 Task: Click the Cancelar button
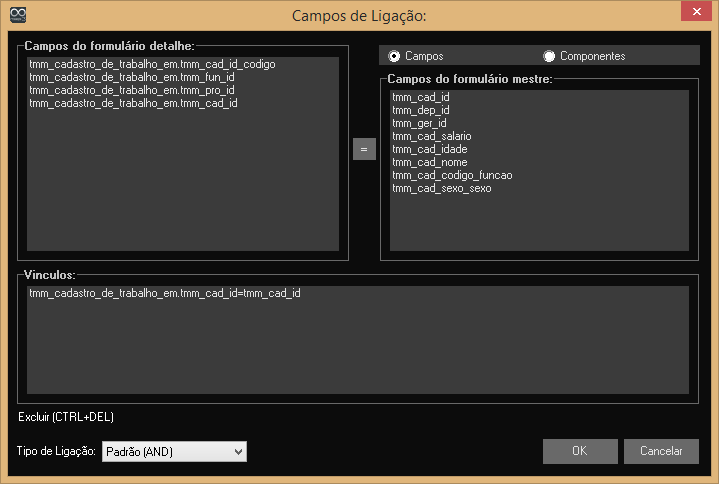pos(661,451)
